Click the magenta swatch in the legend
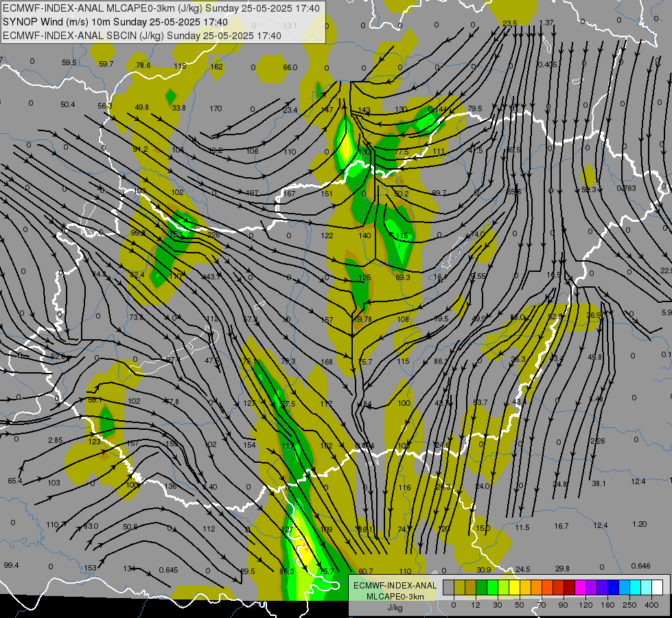Image resolution: width=672 pixels, height=618 pixels. (x=581, y=587)
